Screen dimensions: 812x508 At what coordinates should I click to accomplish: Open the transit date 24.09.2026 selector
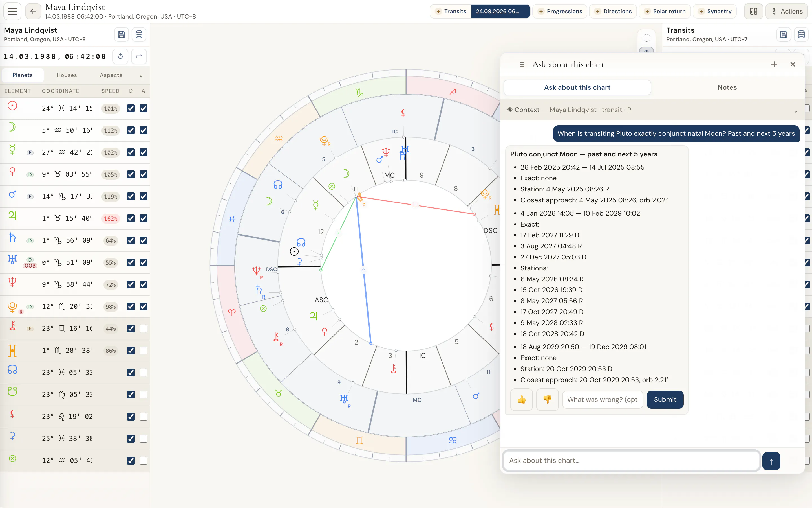(x=500, y=11)
